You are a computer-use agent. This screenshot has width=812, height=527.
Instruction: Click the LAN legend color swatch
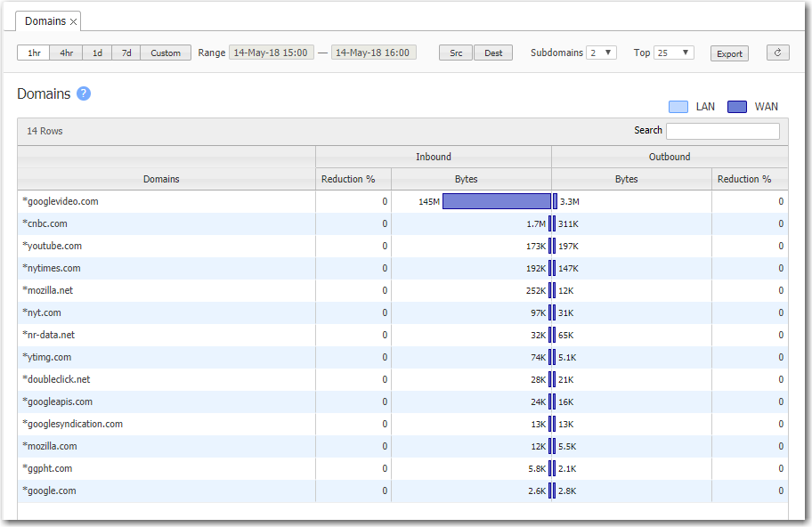click(678, 107)
